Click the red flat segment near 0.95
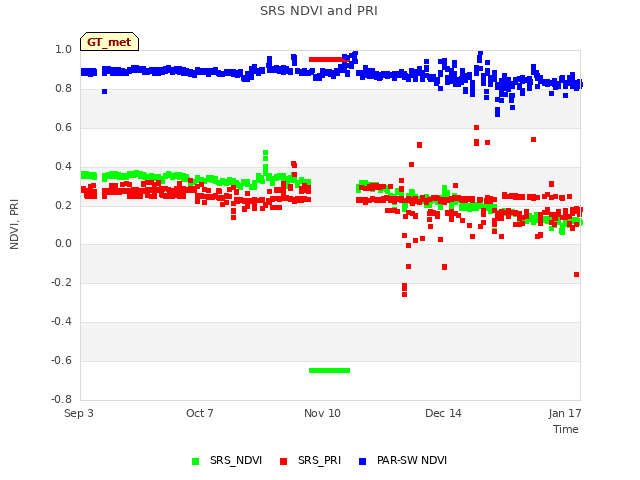Image resolution: width=640 pixels, height=480 pixels. click(x=329, y=60)
